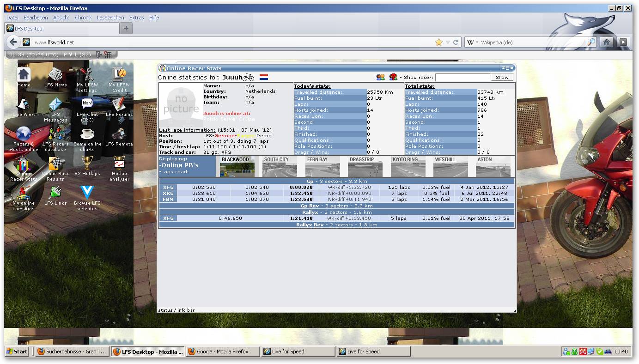This screenshot has height=364, width=639.
Task: Open the Home desktop icon
Action: (24, 74)
